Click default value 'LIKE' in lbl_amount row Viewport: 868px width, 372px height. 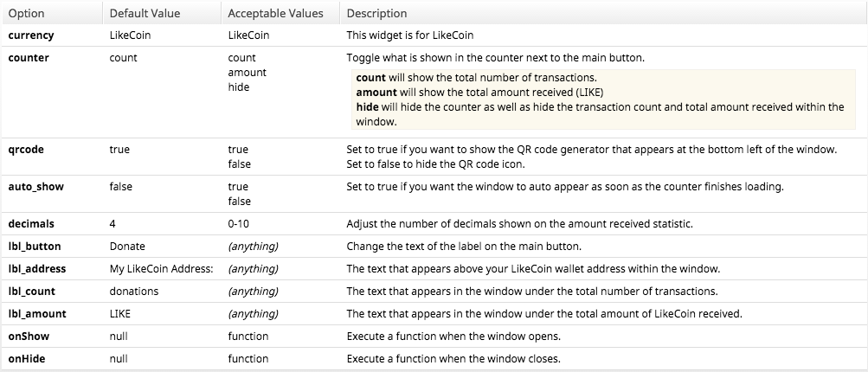[120, 314]
